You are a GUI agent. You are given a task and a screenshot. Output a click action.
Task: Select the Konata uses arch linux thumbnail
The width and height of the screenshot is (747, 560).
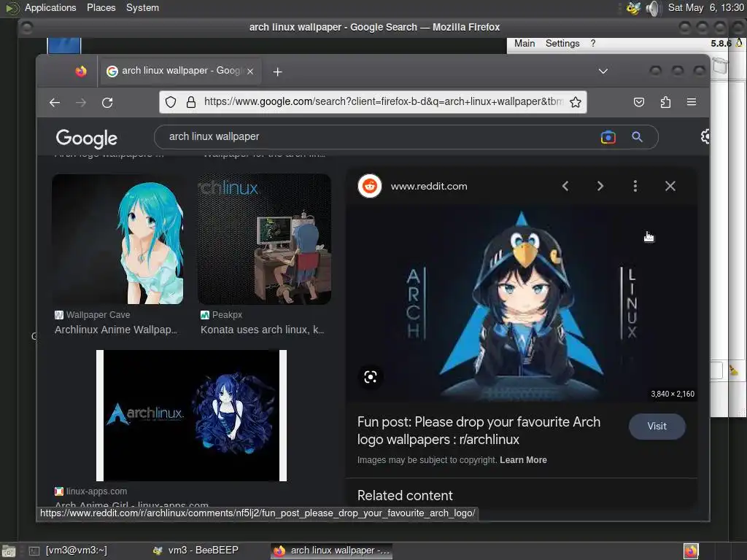click(x=264, y=239)
